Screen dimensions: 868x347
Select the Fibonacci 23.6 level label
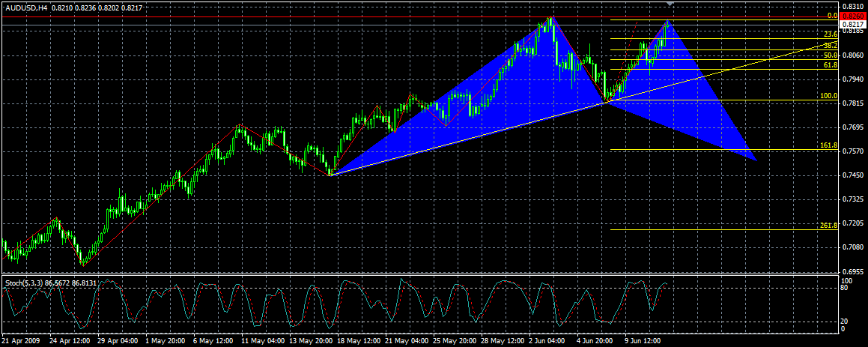pos(830,34)
